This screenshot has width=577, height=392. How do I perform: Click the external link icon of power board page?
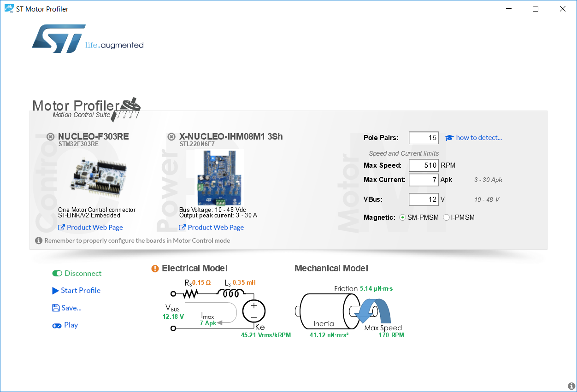[x=182, y=228]
